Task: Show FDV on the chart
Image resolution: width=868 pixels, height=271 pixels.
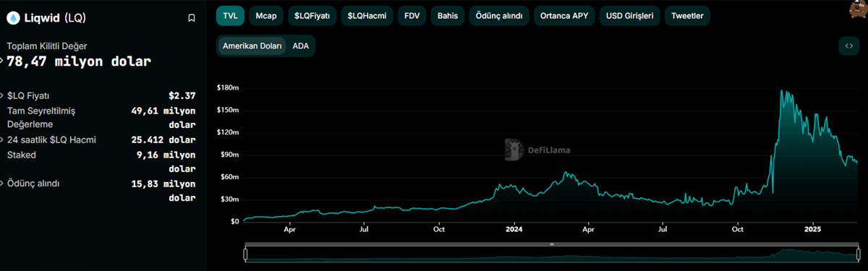Action: point(412,15)
